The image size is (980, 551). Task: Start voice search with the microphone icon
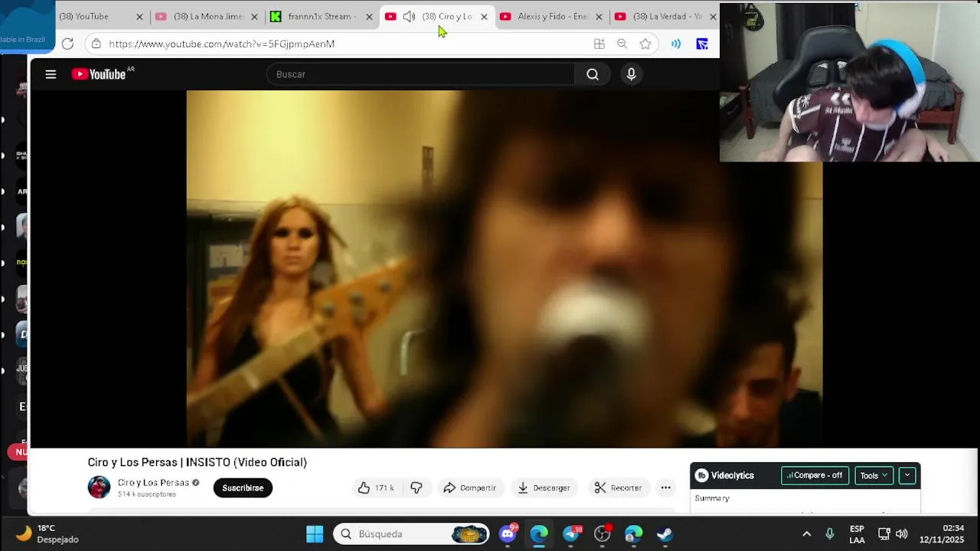pyautogui.click(x=631, y=74)
